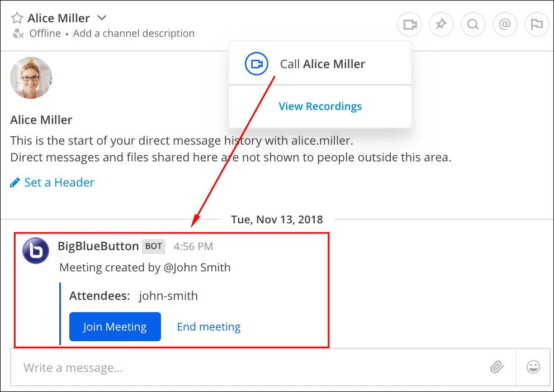This screenshot has width=554, height=392.
Task: Click the star icon to favorite Alice Miller
Action: 17,18
